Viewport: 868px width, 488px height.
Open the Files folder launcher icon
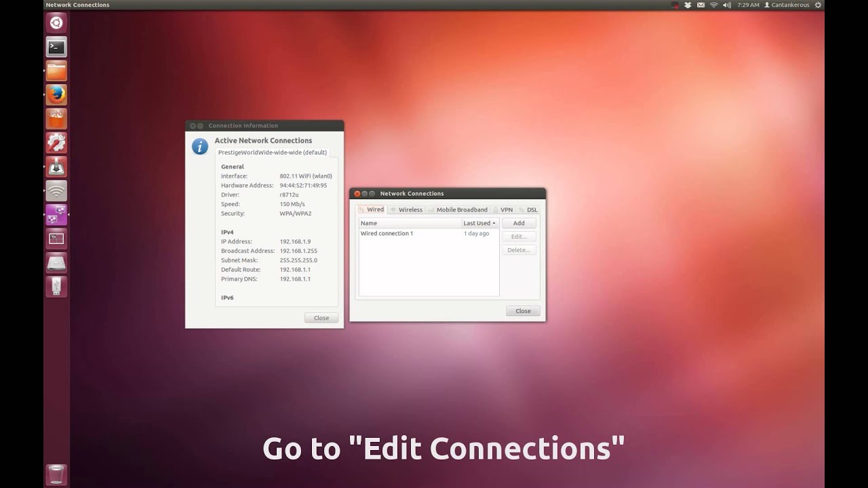click(56, 70)
